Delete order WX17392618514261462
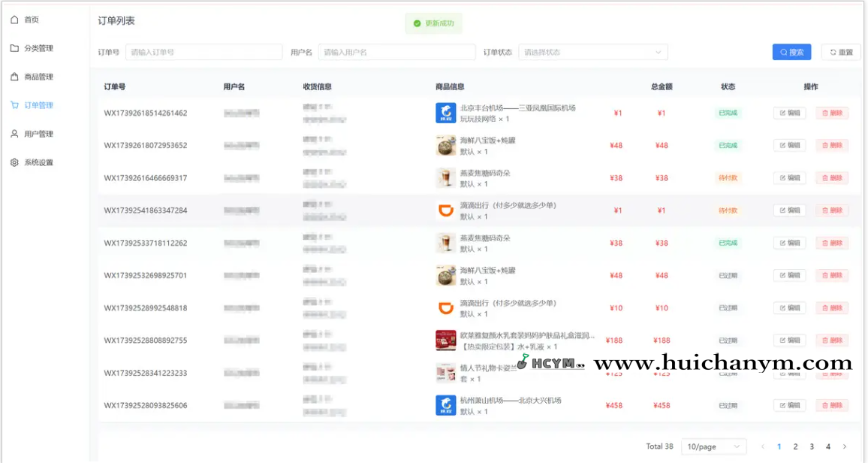Viewport: 868px width, 463px height. (x=832, y=113)
